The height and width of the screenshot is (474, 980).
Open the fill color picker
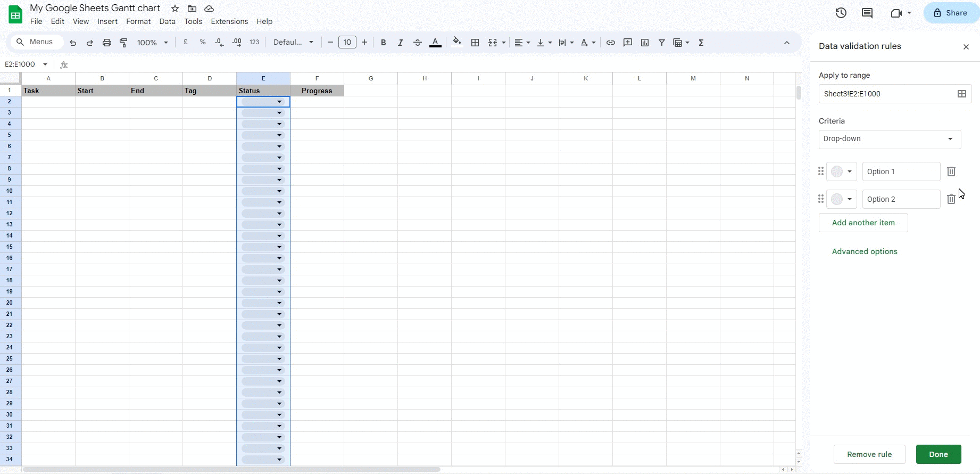(457, 42)
